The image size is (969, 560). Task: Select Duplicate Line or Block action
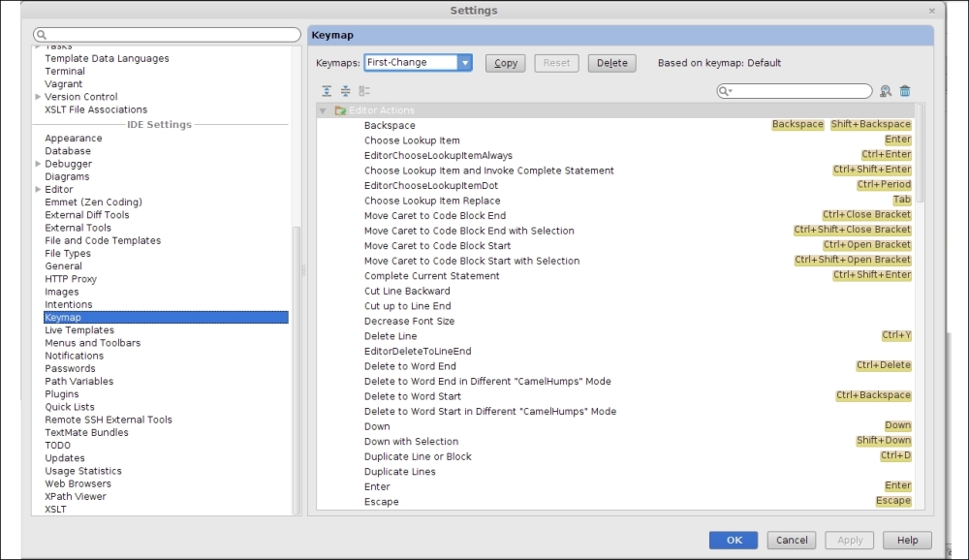pyautogui.click(x=615, y=456)
